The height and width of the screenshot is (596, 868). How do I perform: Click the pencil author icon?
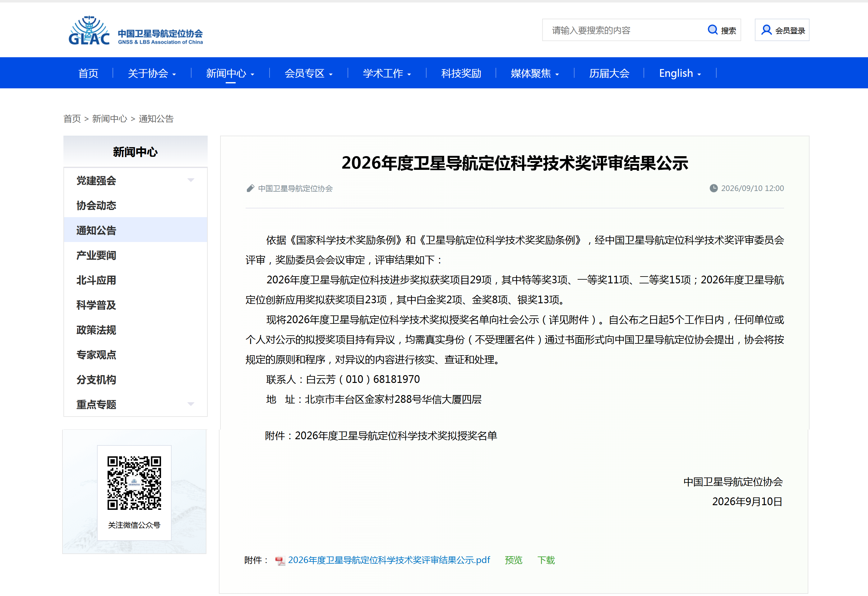point(250,188)
